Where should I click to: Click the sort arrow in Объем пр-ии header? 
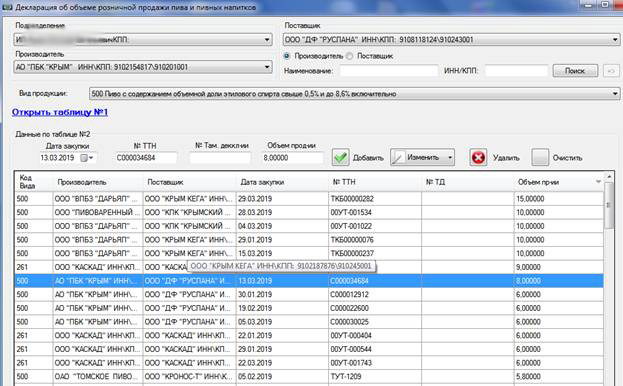[x=598, y=182]
